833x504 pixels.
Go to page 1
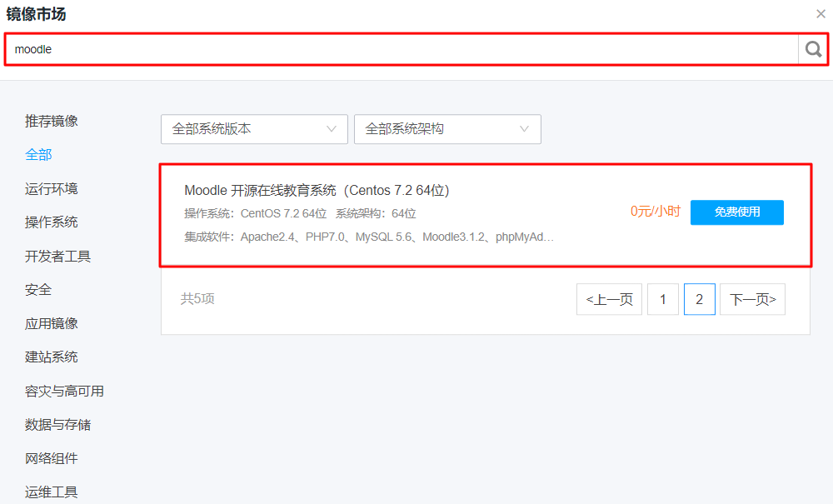(663, 300)
